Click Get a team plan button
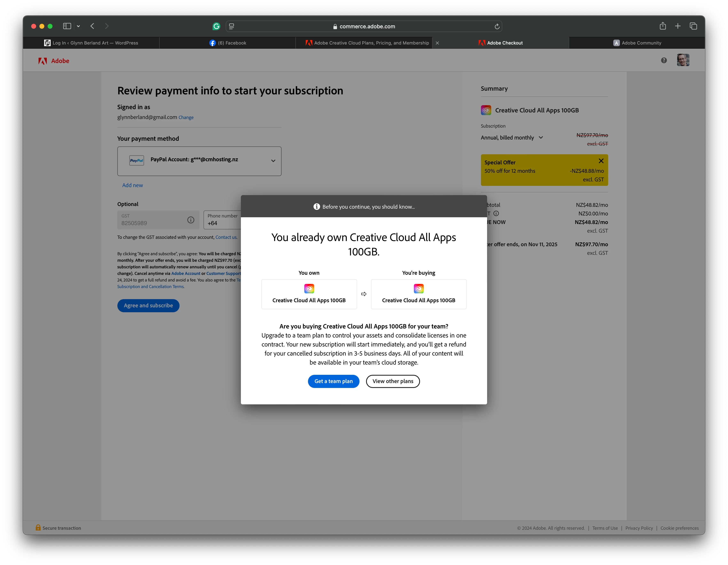The image size is (728, 565). pyautogui.click(x=333, y=381)
